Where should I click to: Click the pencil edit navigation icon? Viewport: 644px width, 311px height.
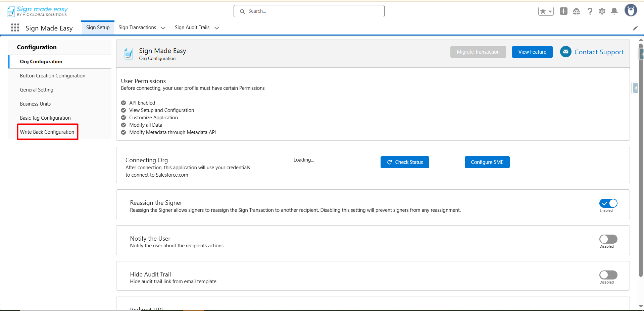pos(635,28)
